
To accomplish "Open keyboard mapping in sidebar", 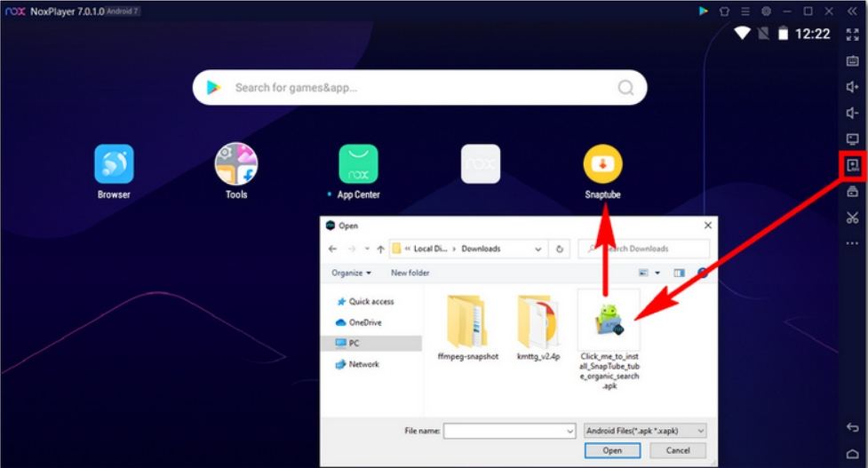I will coord(853,60).
